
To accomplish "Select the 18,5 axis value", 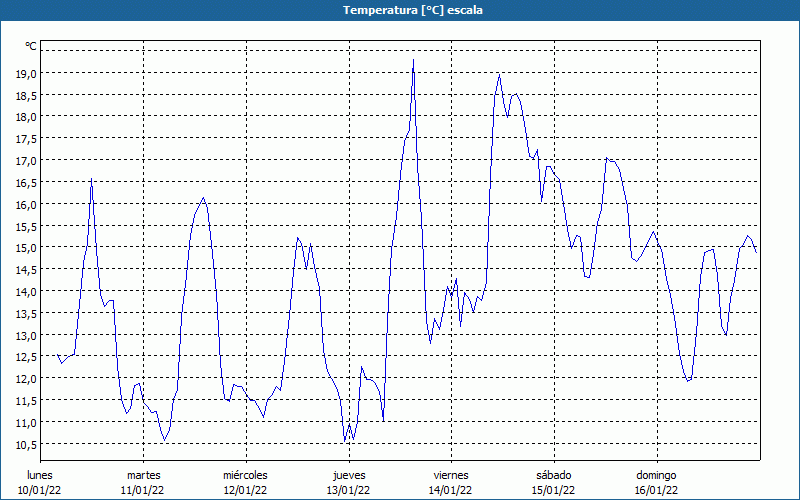I will (27, 95).
